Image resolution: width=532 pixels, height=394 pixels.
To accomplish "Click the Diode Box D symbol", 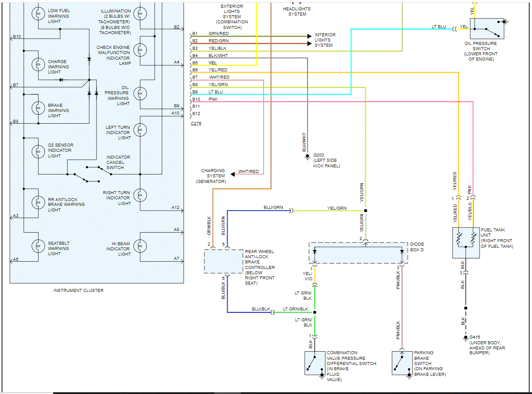I will [358, 253].
